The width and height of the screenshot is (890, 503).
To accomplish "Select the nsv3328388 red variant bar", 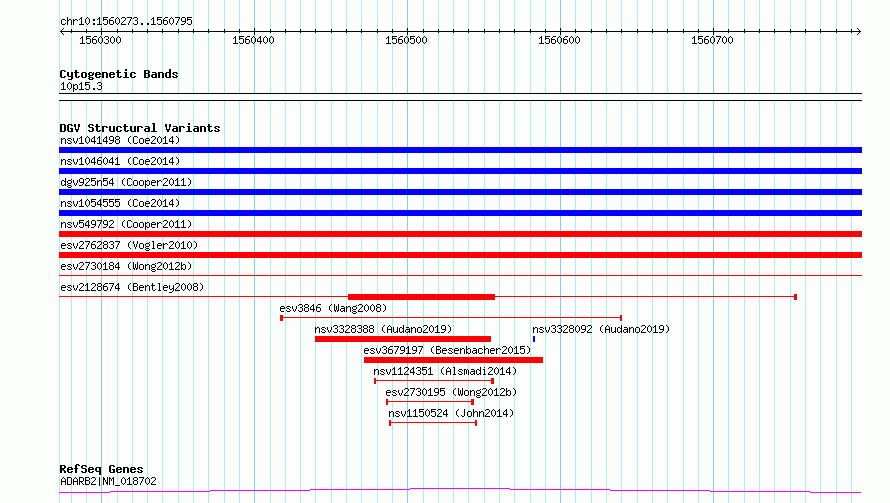I will (403, 339).
